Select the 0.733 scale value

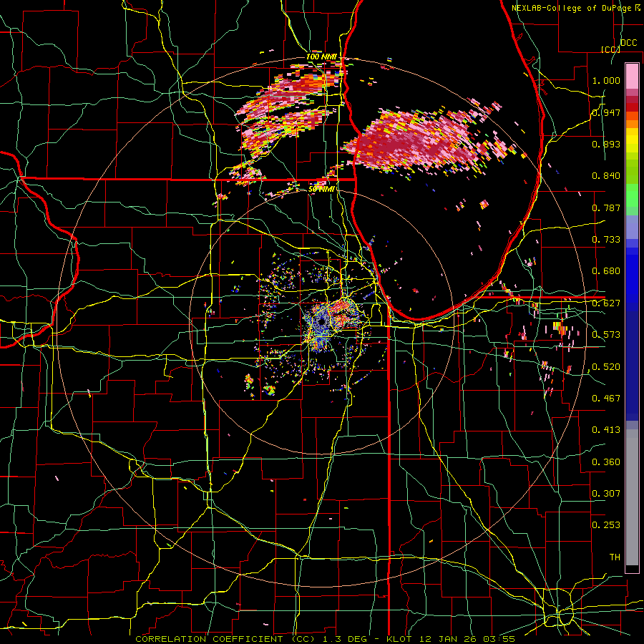(606, 240)
